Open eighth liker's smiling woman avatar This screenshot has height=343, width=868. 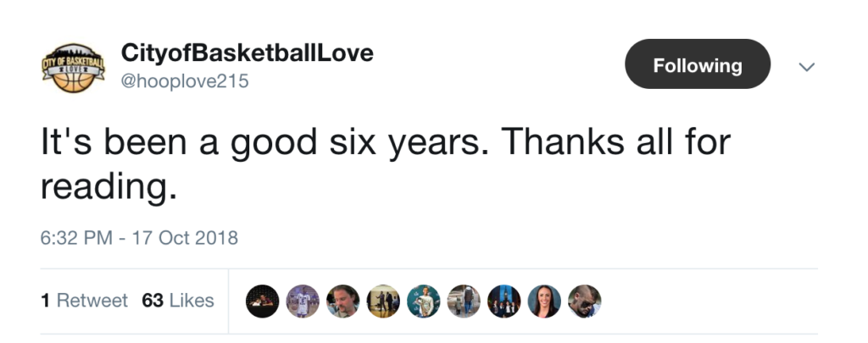(x=544, y=301)
